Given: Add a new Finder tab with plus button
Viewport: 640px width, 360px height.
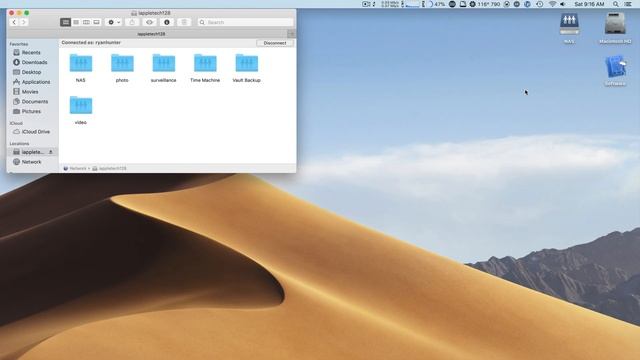Looking at the screenshot, I should (291, 34).
